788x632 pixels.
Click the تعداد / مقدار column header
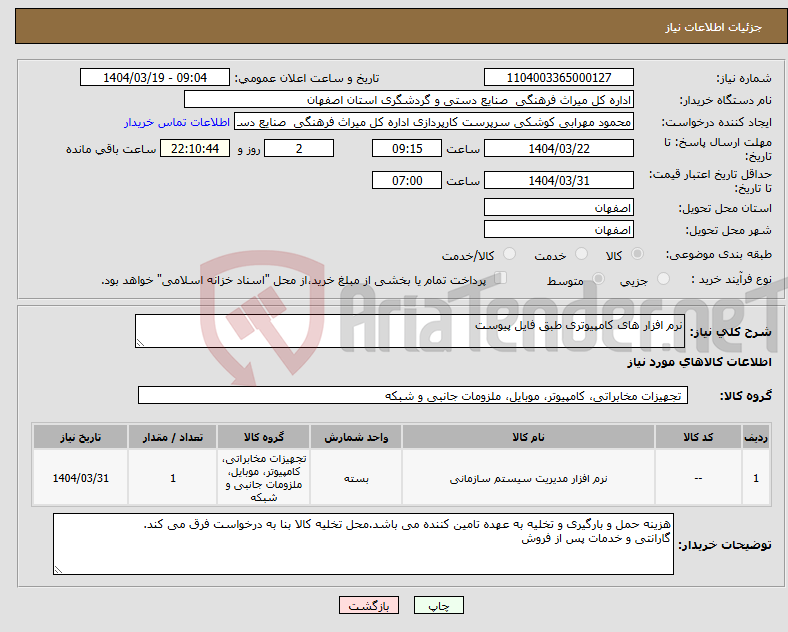172,437
